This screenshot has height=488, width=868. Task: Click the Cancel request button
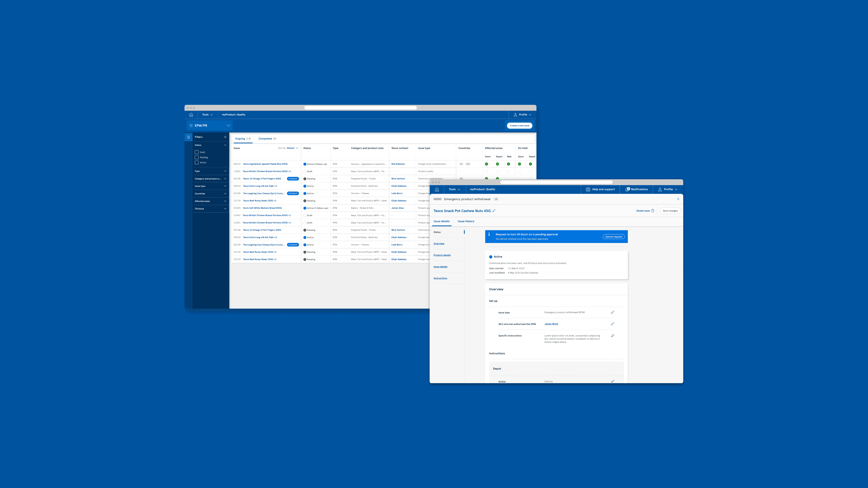click(x=613, y=237)
